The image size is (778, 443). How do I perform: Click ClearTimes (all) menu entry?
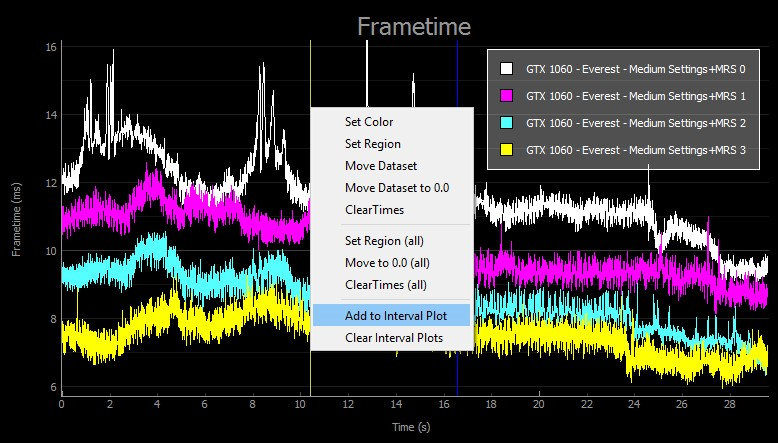pos(387,285)
